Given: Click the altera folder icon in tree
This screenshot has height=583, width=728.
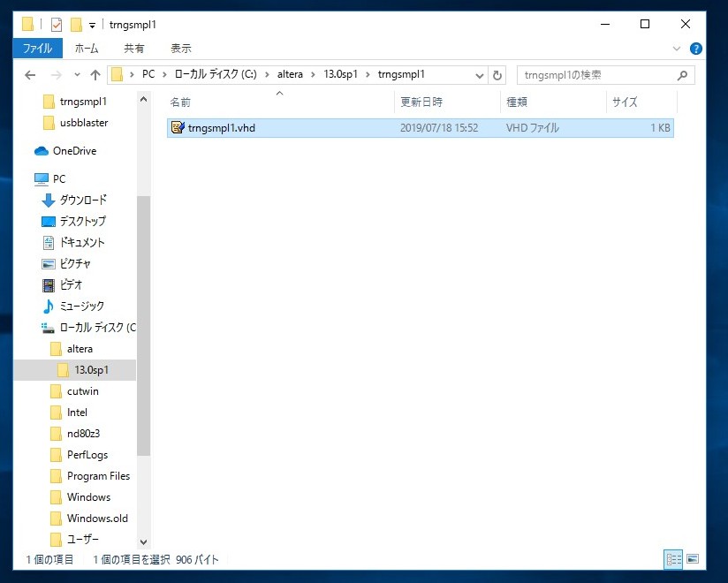Looking at the screenshot, I should (56, 349).
